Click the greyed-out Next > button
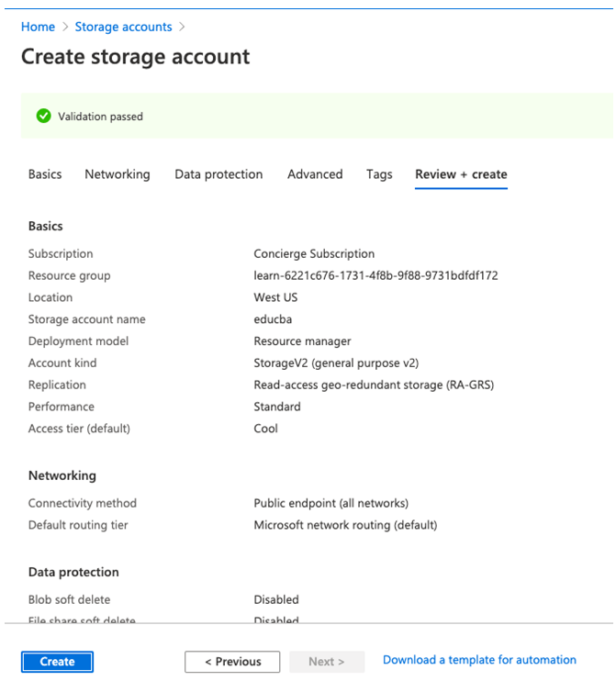Viewport: 616px width, 681px height. [327, 662]
